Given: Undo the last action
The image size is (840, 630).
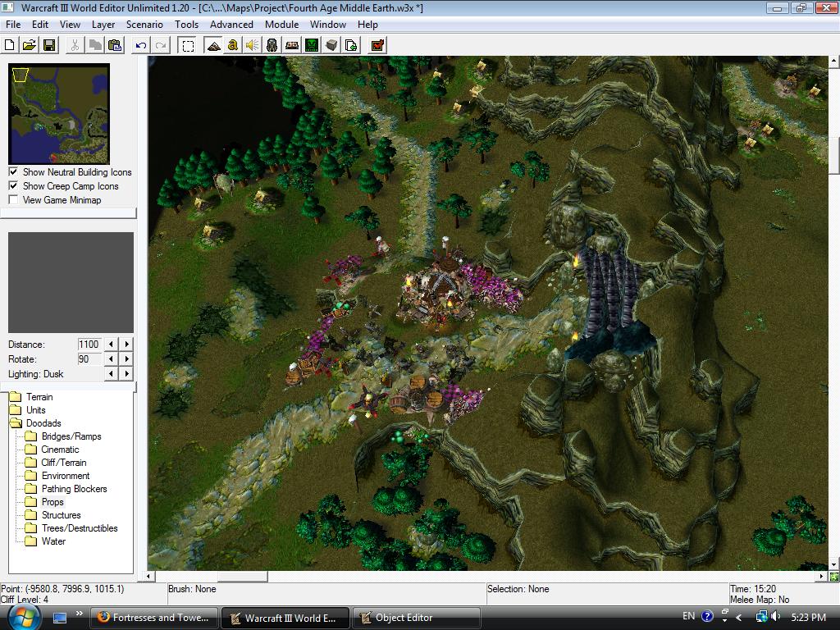Looking at the screenshot, I should point(141,46).
